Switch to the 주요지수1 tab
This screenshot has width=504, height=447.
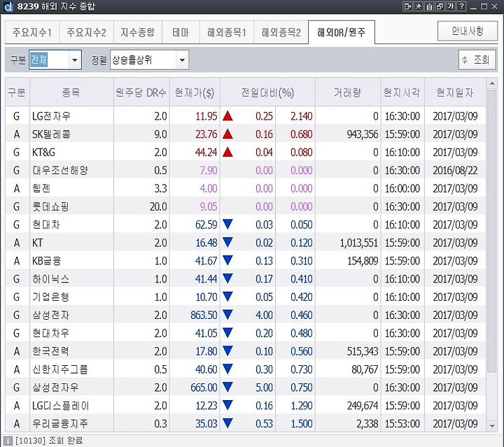click(x=31, y=32)
